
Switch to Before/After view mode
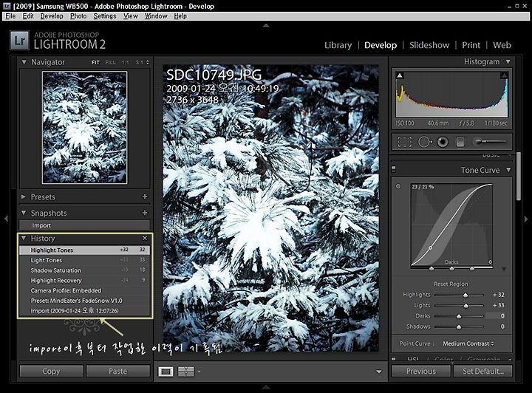point(186,372)
